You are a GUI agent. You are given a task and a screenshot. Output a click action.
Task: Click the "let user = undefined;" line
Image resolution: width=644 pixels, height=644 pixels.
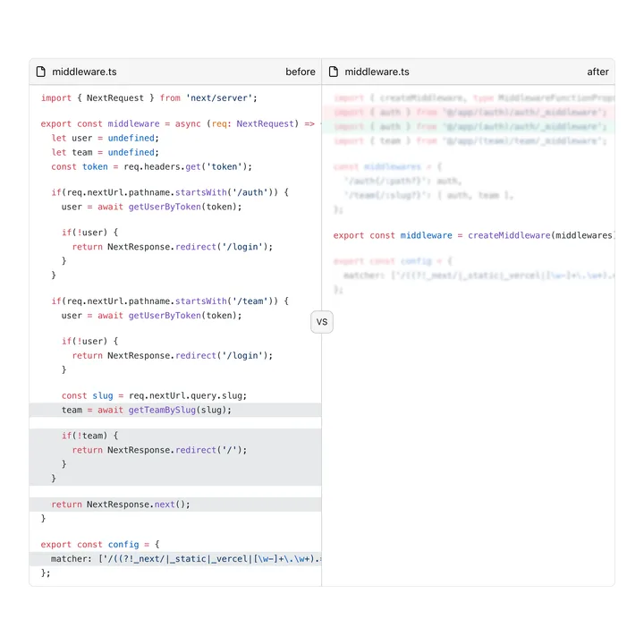(x=106, y=138)
